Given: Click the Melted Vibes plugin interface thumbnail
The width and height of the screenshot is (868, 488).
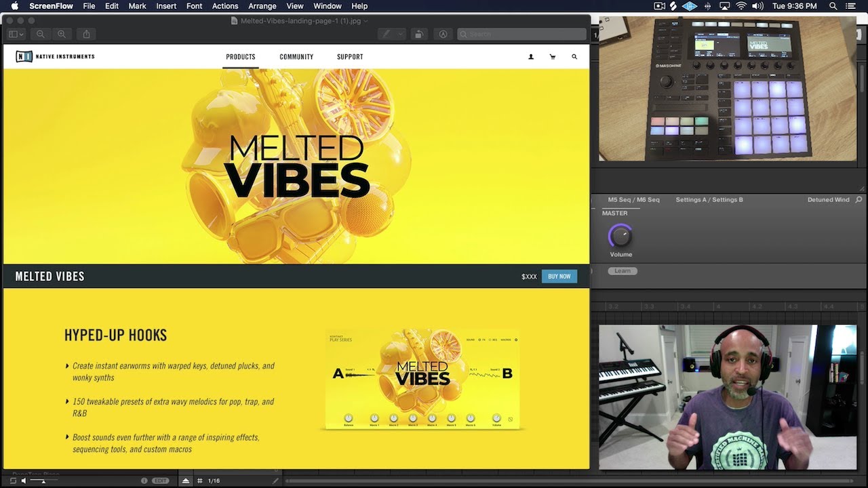Looking at the screenshot, I should [x=422, y=380].
